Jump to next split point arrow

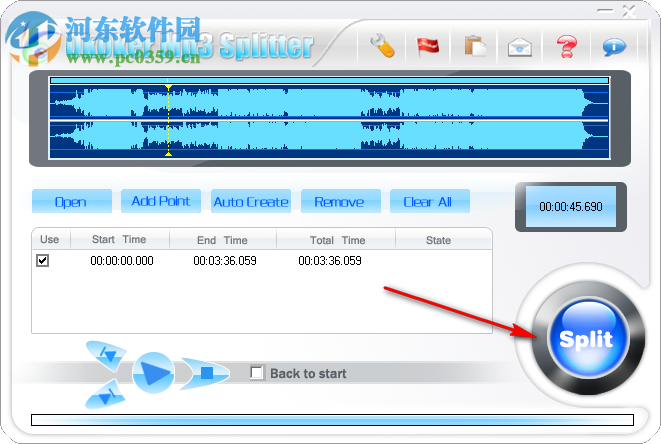tap(105, 395)
